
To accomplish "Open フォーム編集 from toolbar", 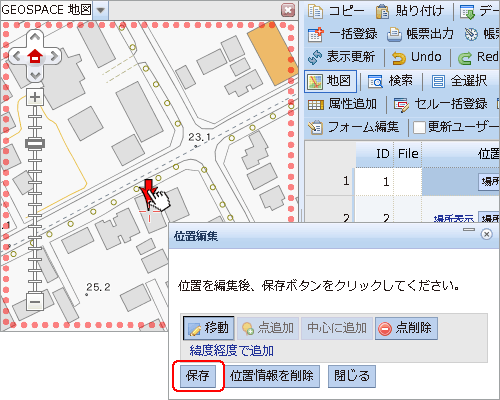I will pyautogui.click(x=354, y=127).
